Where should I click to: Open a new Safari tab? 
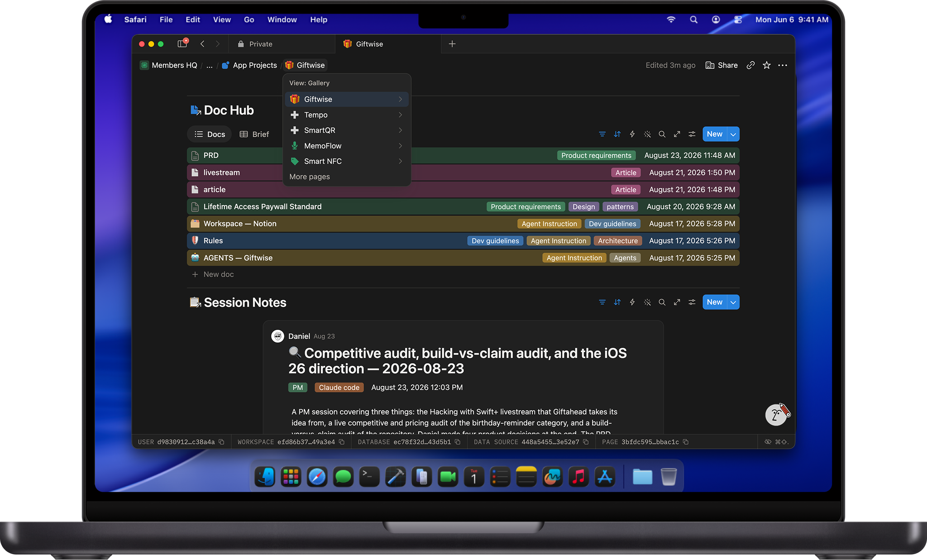pos(452,44)
